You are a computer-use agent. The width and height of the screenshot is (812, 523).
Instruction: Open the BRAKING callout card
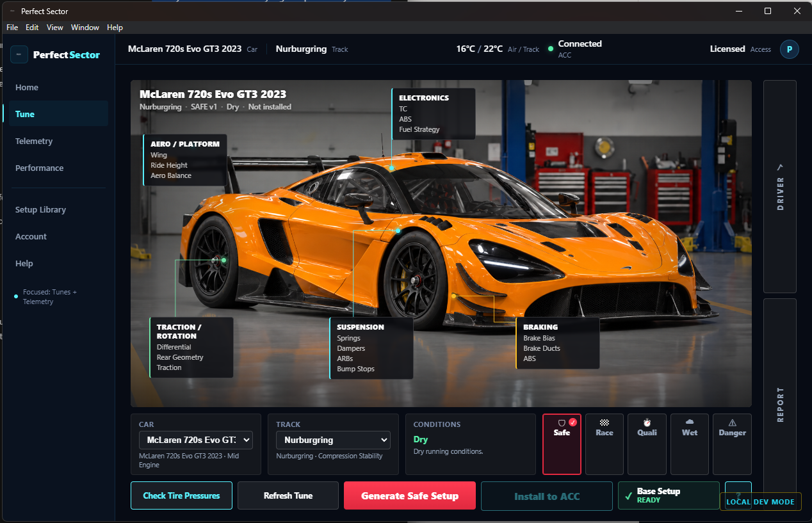tap(558, 343)
